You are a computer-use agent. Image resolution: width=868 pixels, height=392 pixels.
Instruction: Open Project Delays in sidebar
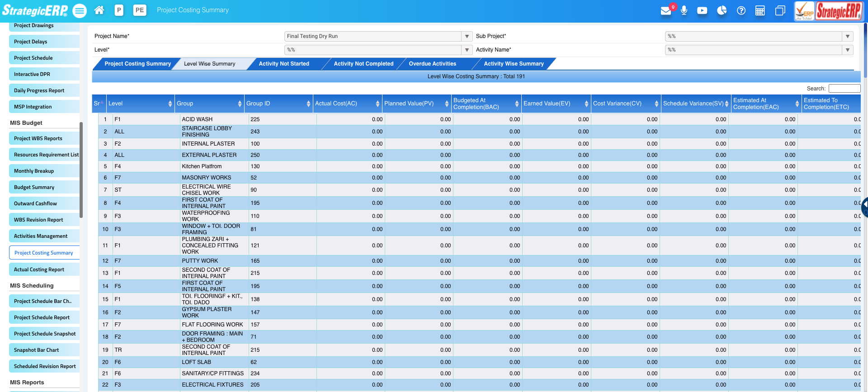(44, 42)
